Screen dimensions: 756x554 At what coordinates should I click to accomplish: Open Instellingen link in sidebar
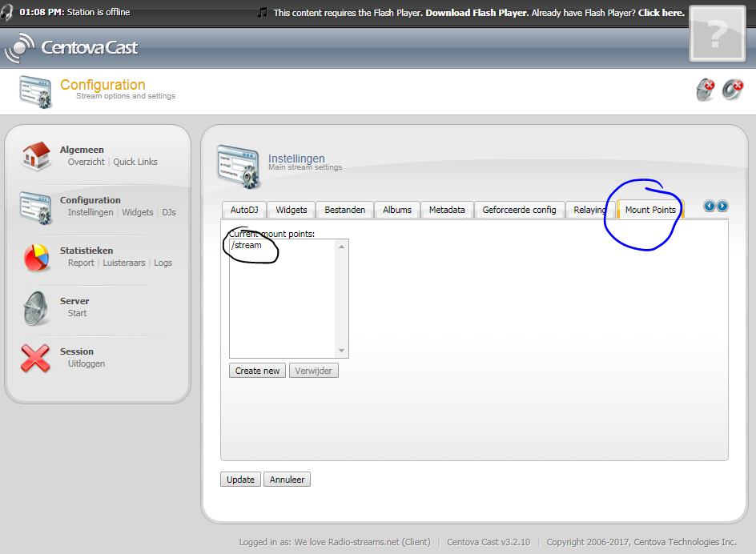pyautogui.click(x=90, y=213)
